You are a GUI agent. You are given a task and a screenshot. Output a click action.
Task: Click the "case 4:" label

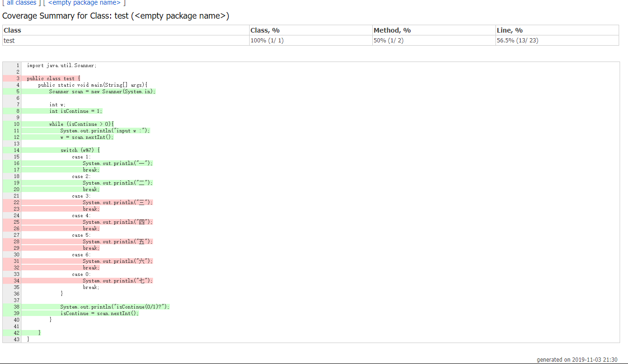coord(81,215)
